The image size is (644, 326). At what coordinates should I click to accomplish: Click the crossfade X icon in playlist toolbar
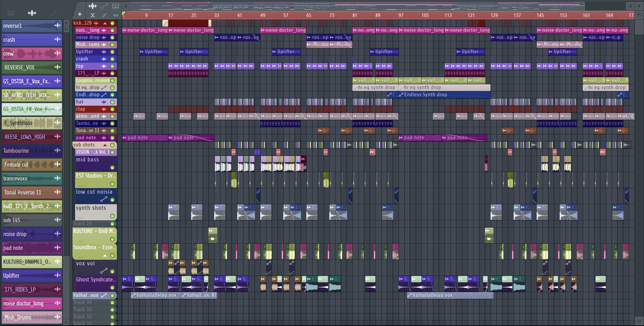(93, 15)
